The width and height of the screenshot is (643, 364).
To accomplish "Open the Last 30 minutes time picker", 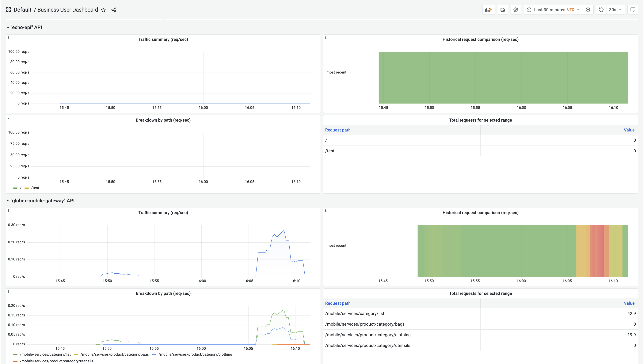I will pyautogui.click(x=553, y=10).
